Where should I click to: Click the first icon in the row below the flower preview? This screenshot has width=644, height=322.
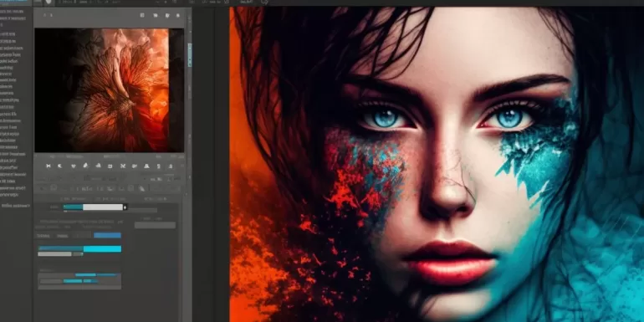(49, 166)
